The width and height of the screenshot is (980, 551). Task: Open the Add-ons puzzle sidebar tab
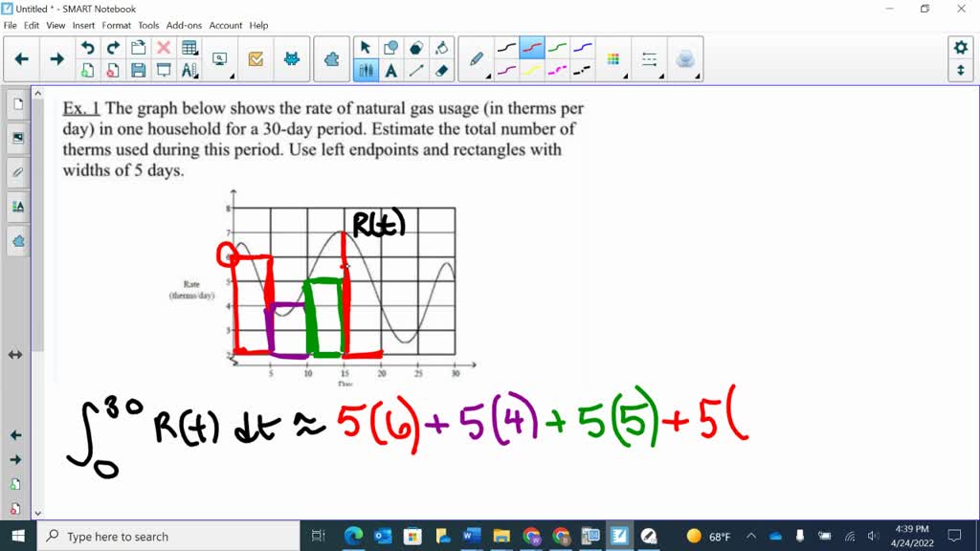coord(17,241)
